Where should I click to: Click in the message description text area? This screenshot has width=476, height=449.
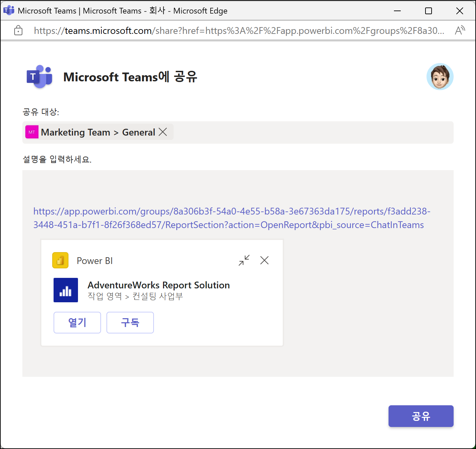pyautogui.click(x=238, y=273)
